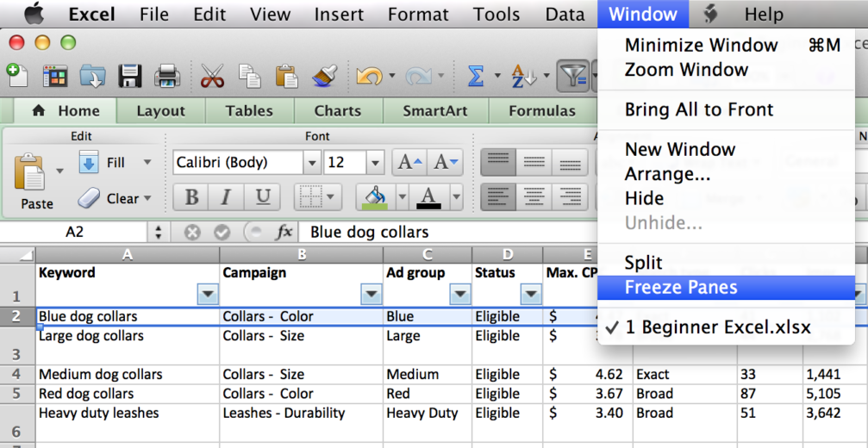Click the Clear eraser icon
Viewport: 868px width, 448px height.
point(88,198)
